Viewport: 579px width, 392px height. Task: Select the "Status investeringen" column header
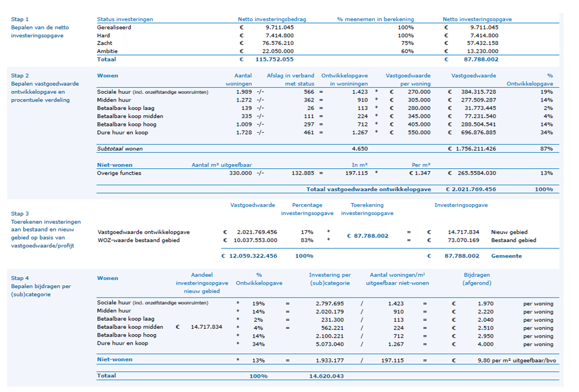(x=125, y=19)
